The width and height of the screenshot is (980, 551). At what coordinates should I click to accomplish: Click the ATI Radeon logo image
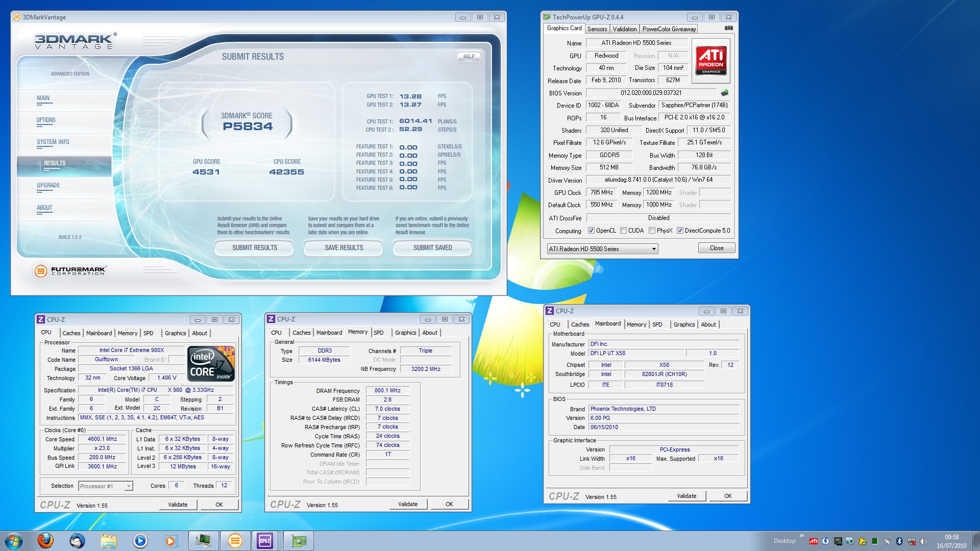[711, 61]
